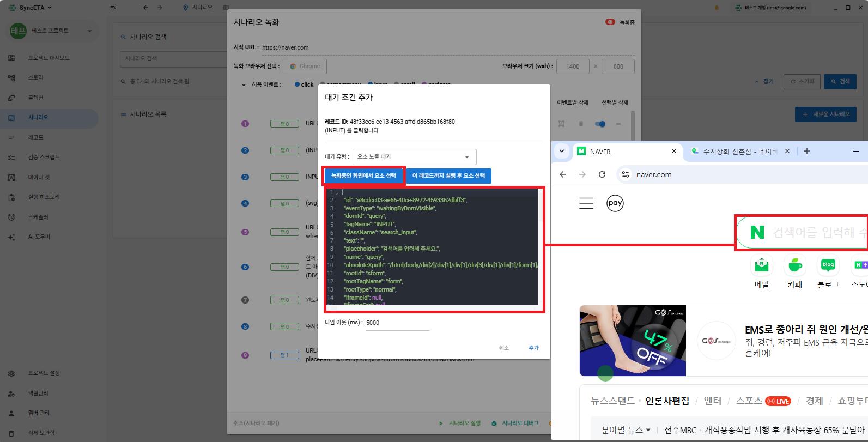The height and width of the screenshot is (442, 868).
Task: Click the notification bell icon
Action: (x=717, y=8)
